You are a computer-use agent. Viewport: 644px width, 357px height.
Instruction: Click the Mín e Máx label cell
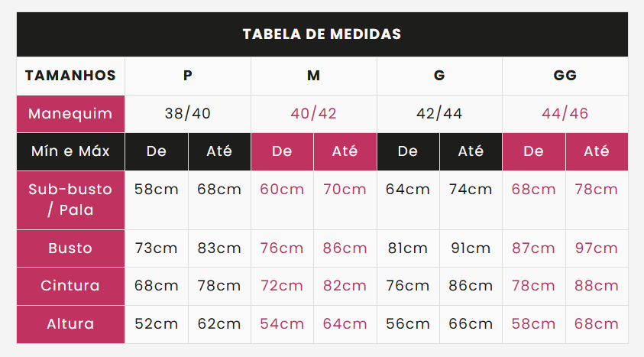70,151
